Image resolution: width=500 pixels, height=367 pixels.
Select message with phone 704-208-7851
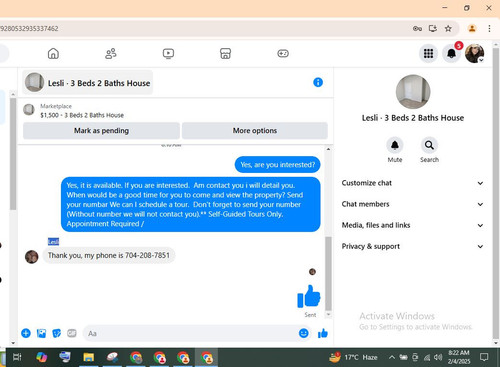pos(109,255)
